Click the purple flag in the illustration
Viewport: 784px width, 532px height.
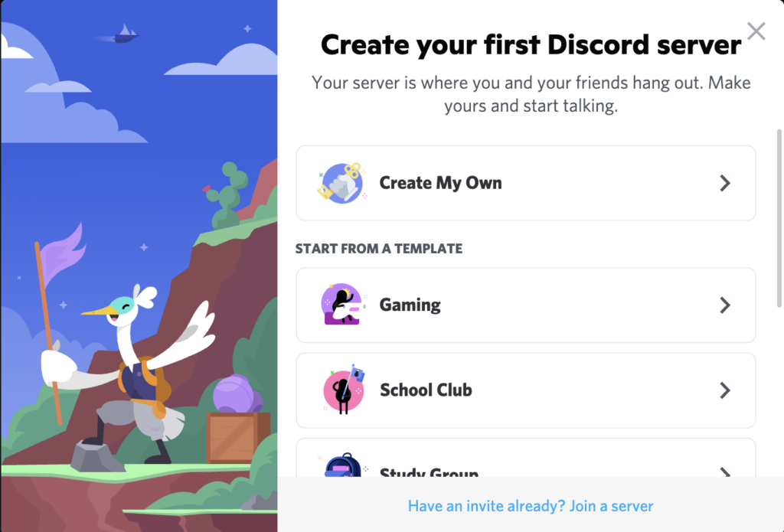click(x=63, y=255)
